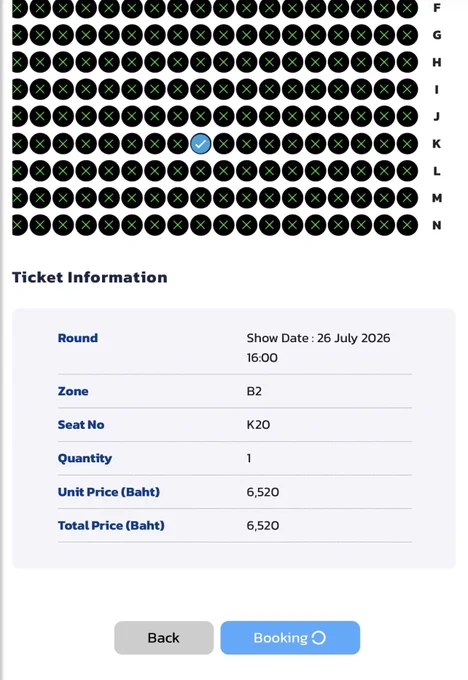Screen dimensions: 468x680
Task: Select the rightmost seat in row I
Action: [x=407, y=89]
